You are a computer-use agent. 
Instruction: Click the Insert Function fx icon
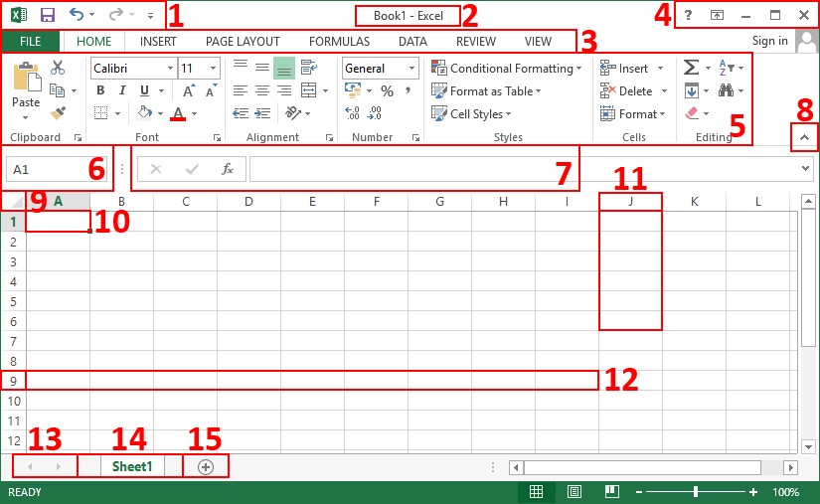coord(227,169)
